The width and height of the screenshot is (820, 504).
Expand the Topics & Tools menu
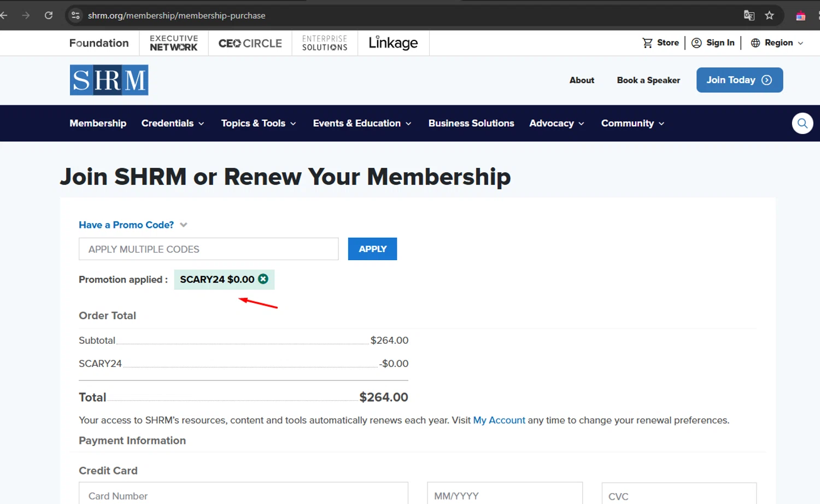coord(259,123)
